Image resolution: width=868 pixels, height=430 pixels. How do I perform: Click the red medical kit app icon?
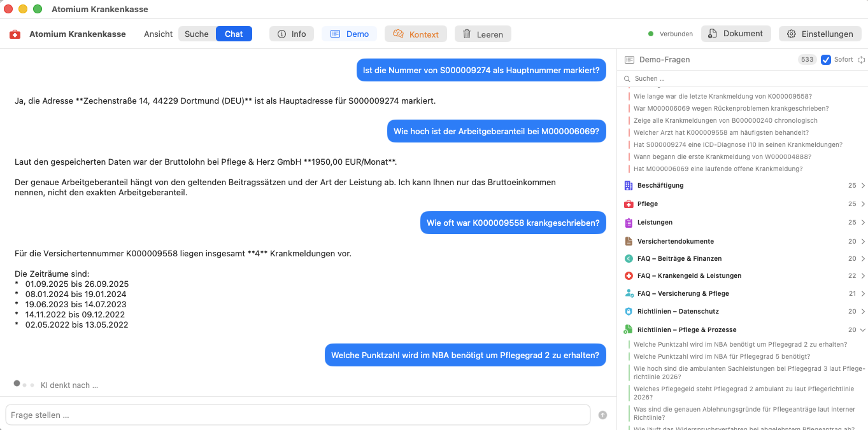[15, 34]
